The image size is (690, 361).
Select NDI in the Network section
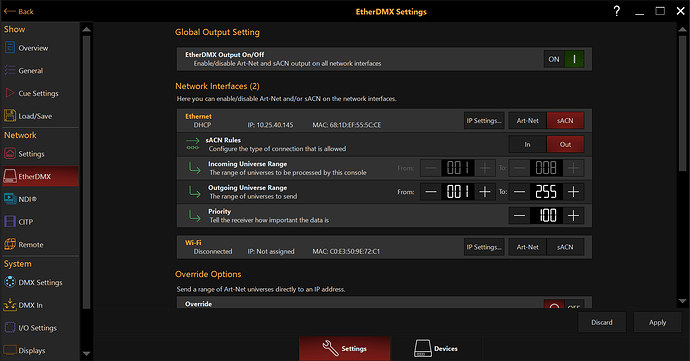click(x=40, y=199)
